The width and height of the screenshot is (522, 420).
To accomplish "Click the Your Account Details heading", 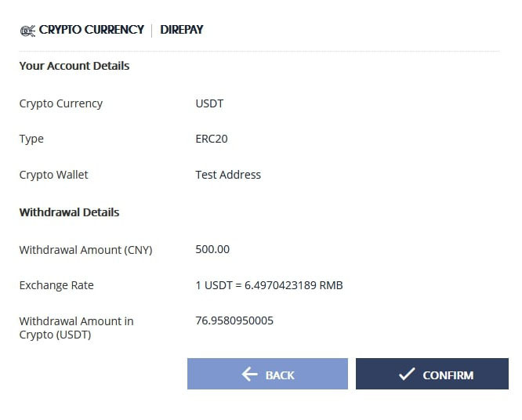I will tap(74, 66).
